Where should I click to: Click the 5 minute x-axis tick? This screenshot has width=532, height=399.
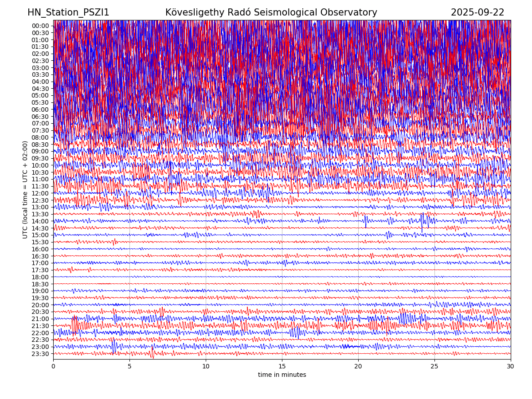[x=129, y=366]
